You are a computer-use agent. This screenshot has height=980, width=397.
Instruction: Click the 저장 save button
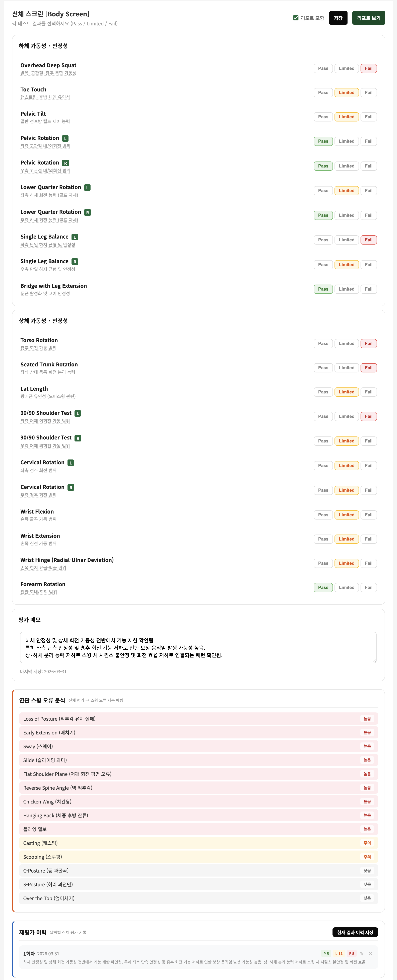tap(338, 17)
